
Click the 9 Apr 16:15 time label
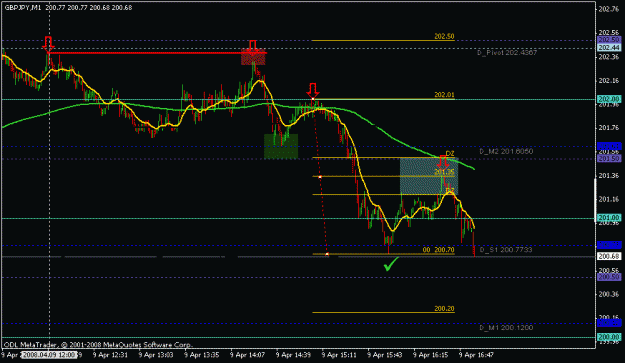pos(431,355)
